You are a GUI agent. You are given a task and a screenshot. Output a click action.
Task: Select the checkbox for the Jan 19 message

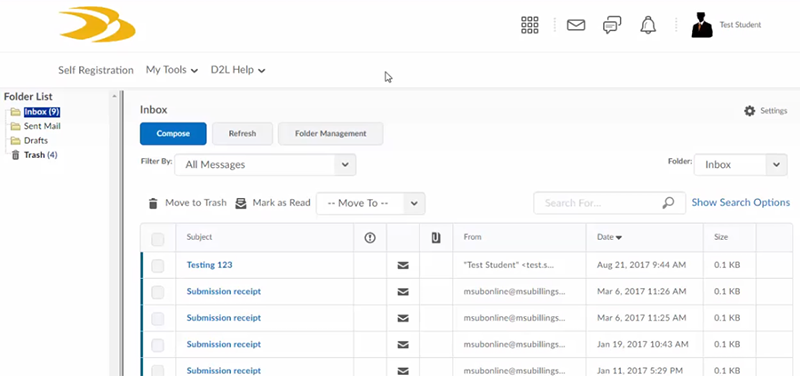(158, 345)
